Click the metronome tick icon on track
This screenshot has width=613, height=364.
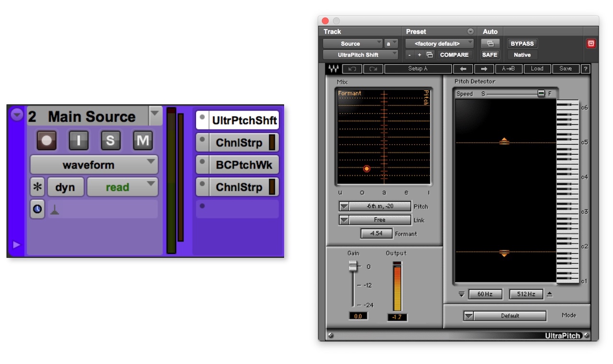(55, 210)
